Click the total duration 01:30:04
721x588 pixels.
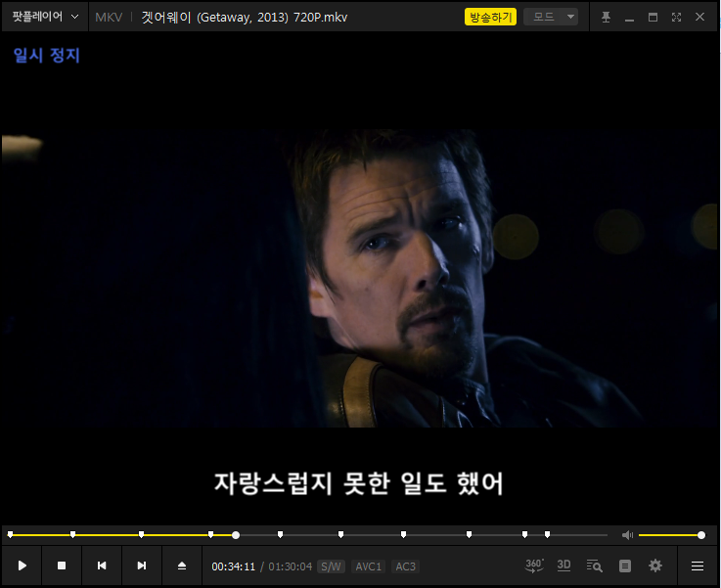[x=291, y=566]
